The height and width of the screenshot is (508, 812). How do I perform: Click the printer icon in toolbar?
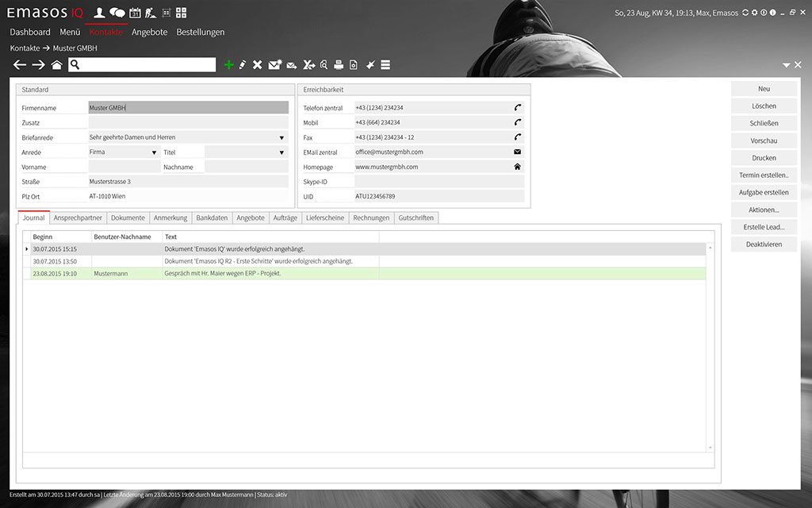pos(339,65)
